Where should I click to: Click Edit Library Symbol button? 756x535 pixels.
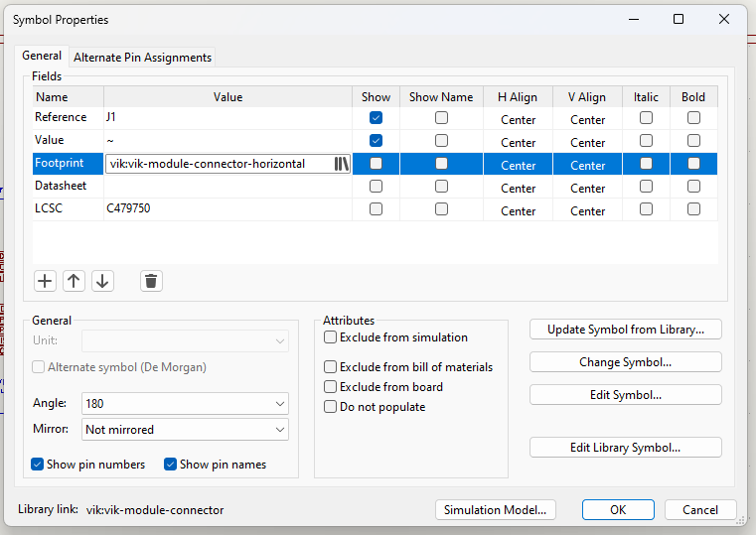click(625, 448)
